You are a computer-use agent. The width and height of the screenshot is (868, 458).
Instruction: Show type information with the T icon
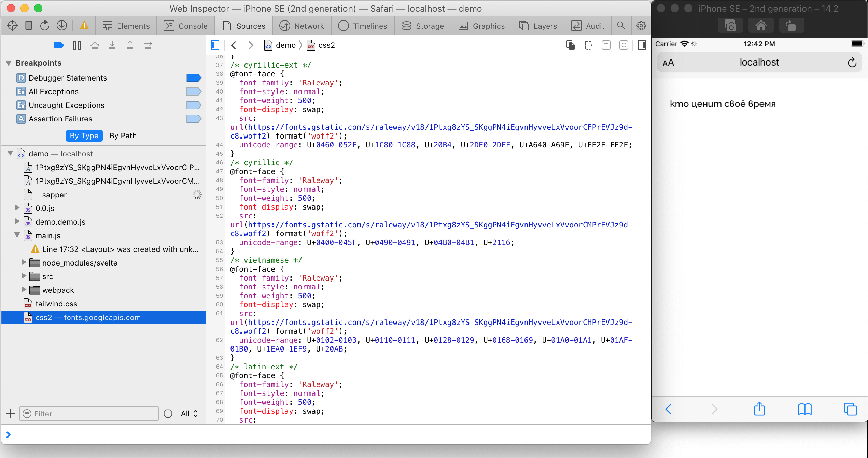pyautogui.click(x=606, y=45)
